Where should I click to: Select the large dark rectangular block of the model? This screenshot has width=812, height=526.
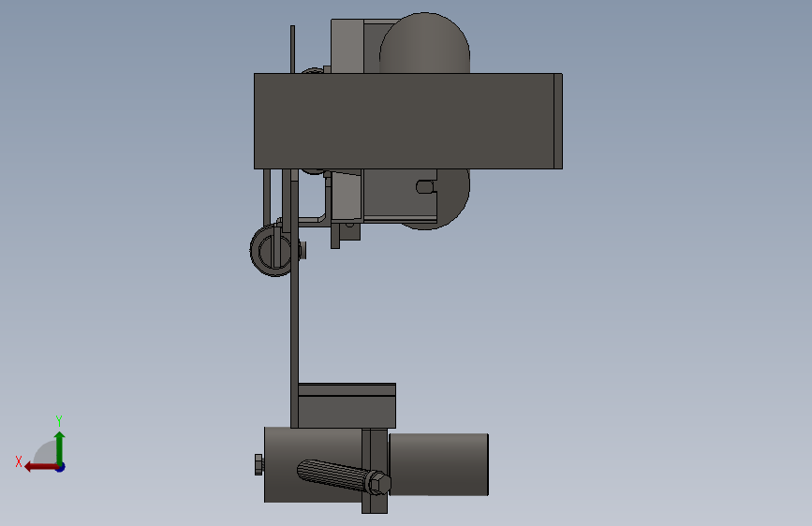pyautogui.click(x=407, y=121)
